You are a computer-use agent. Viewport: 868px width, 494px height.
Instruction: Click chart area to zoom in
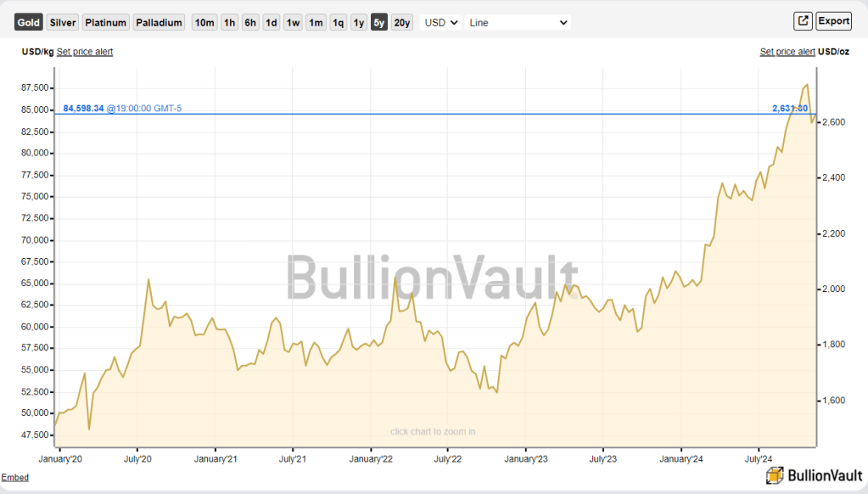click(433, 431)
